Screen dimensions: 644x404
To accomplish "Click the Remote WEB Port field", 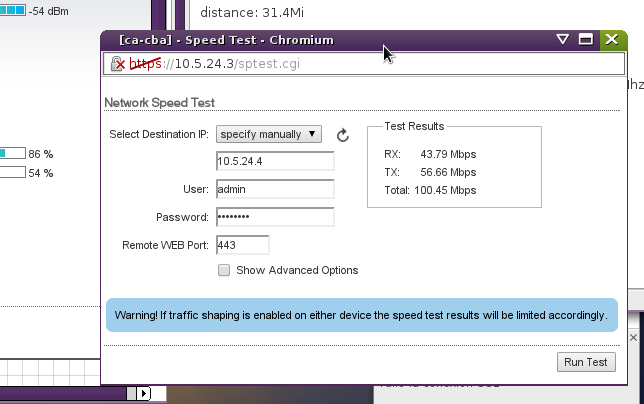I will [x=242, y=245].
